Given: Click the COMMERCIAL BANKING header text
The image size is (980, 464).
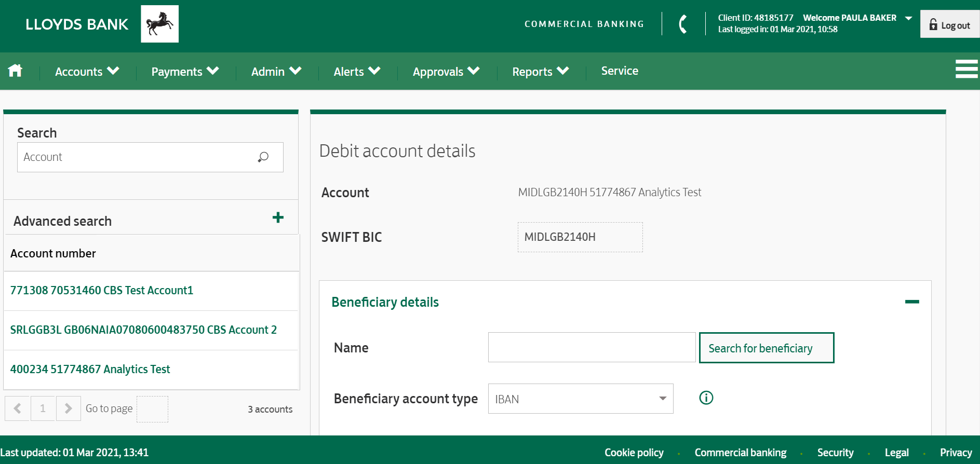Looking at the screenshot, I should point(584,24).
